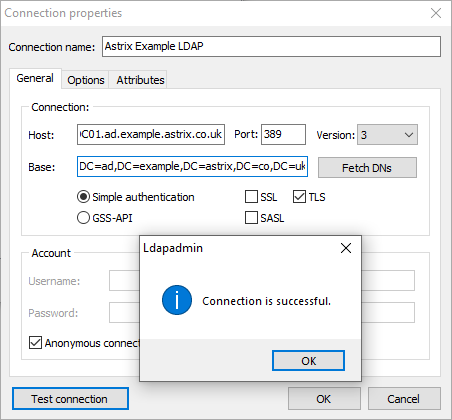The width and height of the screenshot is (452, 420).
Task: Confirm success message with OK button
Action: click(308, 360)
